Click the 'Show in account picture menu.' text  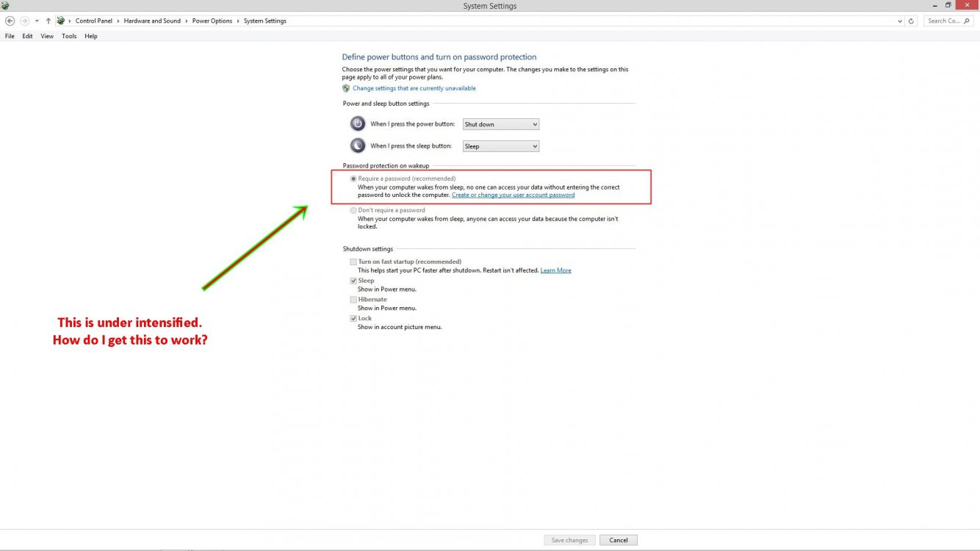tap(400, 327)
